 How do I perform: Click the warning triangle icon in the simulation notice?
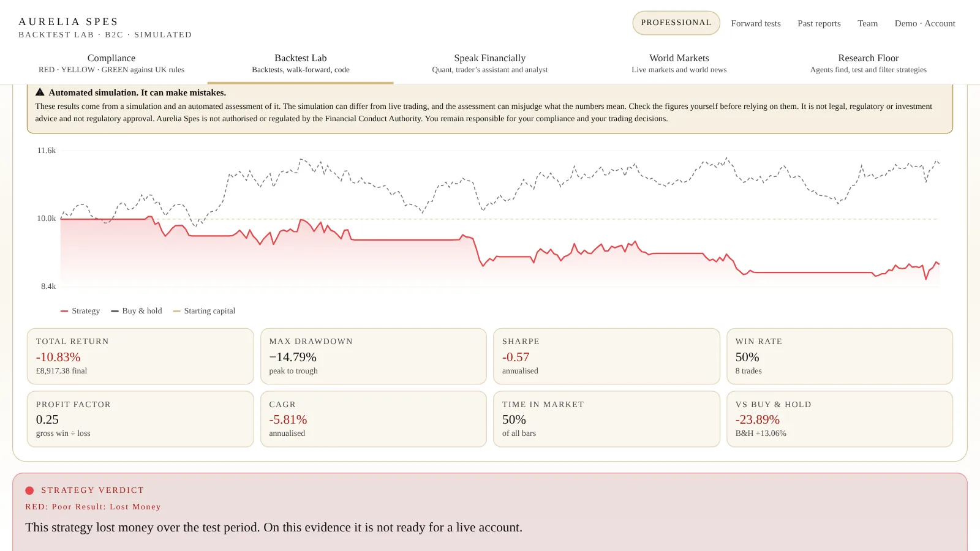40,92
